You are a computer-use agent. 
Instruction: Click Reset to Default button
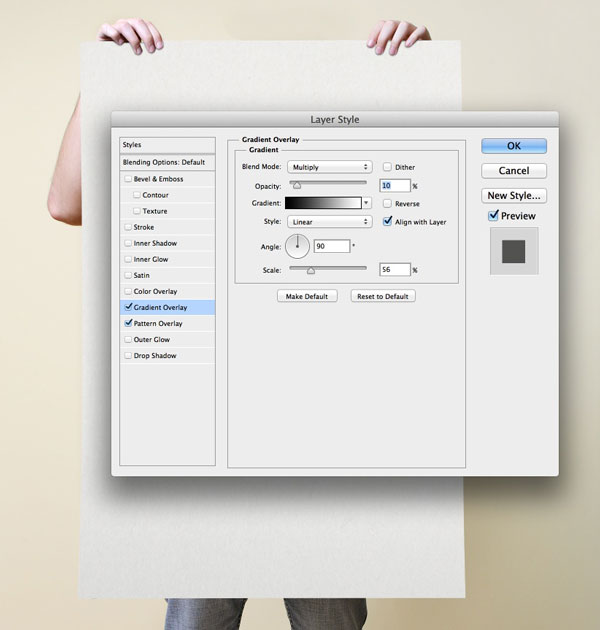383,296
